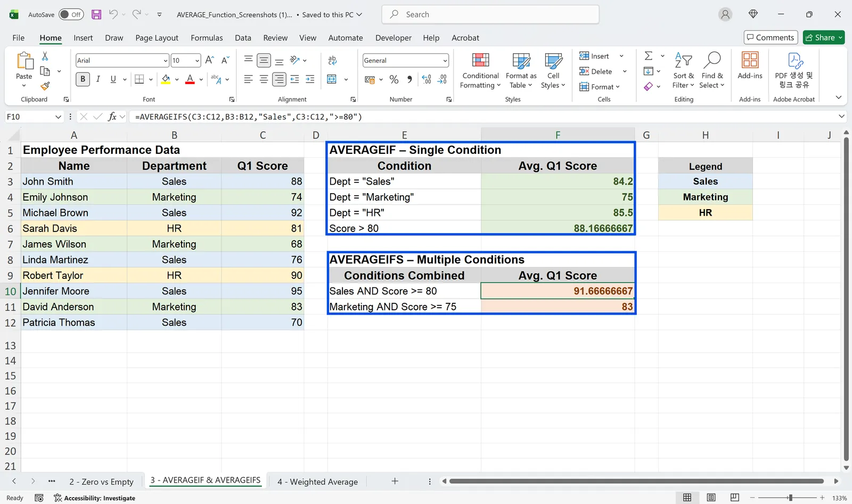Add a new sheet with plus
This screenshot has width=852, height=504.
tap(395, 481)
